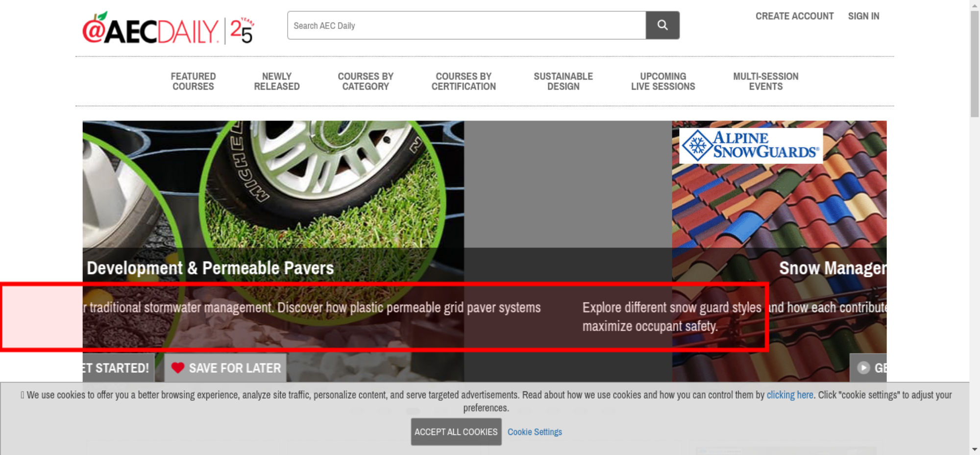Viewport: 980px width, 455px height.
Task: Click the magnifying glass search button
Action: tap(662, 25)
